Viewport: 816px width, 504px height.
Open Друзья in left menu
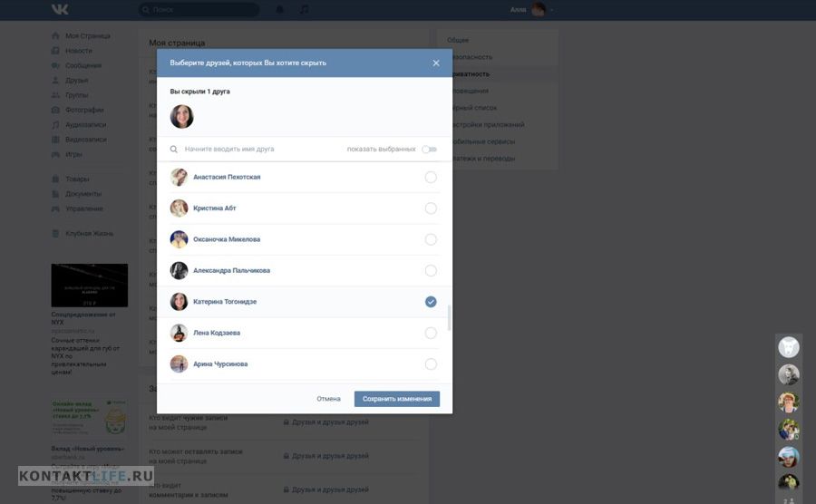(x=76, y=80)
